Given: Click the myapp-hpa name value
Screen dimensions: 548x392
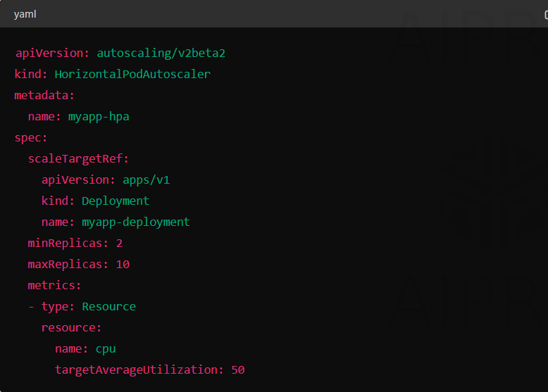Looking at the screenshot, I should [99, 117].
